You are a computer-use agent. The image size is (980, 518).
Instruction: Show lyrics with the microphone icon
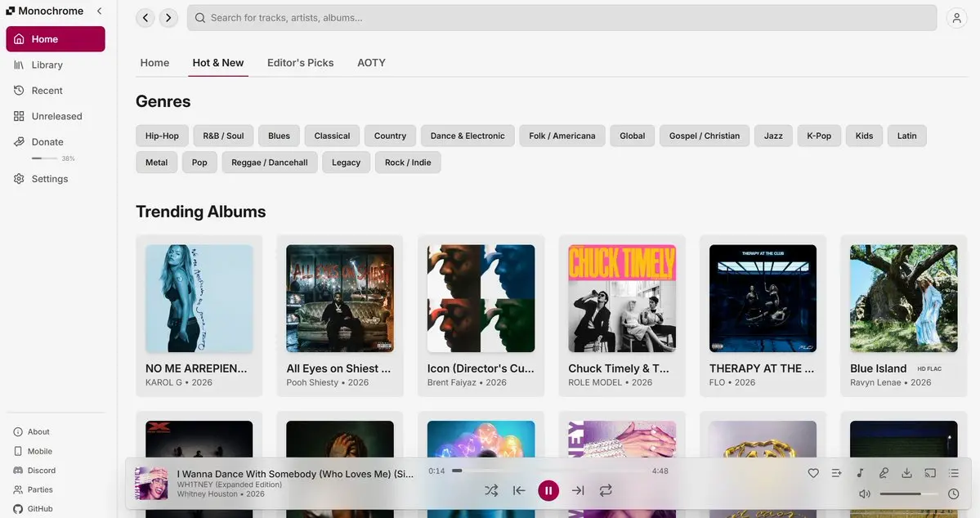point(883,473)
